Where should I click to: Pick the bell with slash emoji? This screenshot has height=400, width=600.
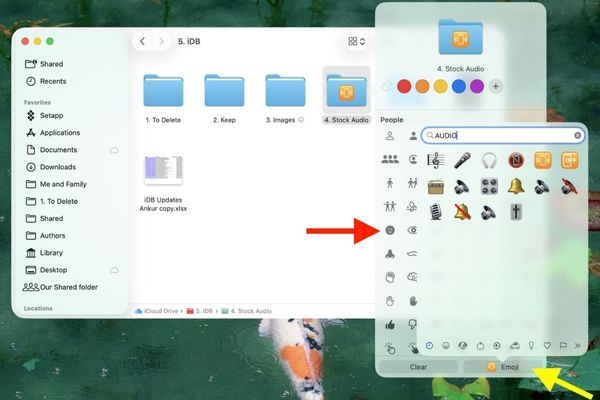462,212
